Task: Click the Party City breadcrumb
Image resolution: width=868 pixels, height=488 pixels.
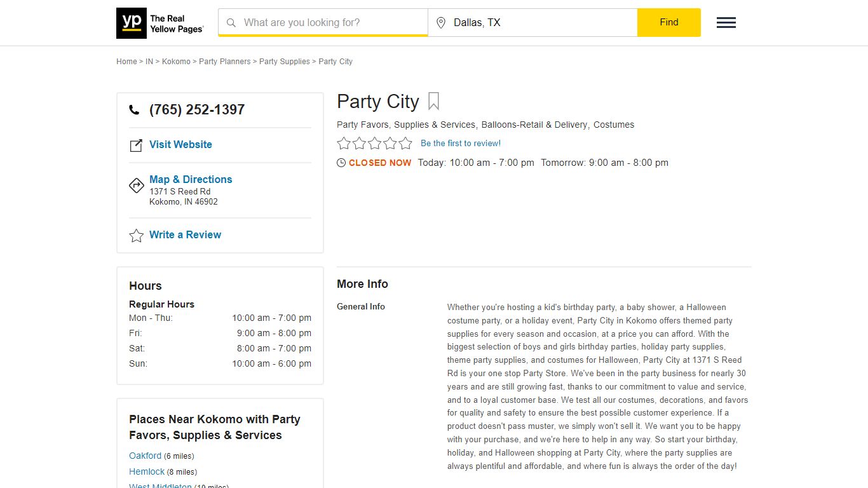Action: [x=336, y=62]
